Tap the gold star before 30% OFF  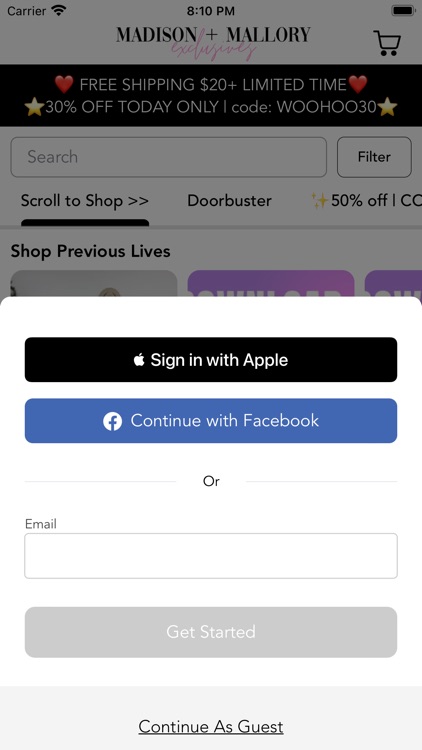coord(34,107)
